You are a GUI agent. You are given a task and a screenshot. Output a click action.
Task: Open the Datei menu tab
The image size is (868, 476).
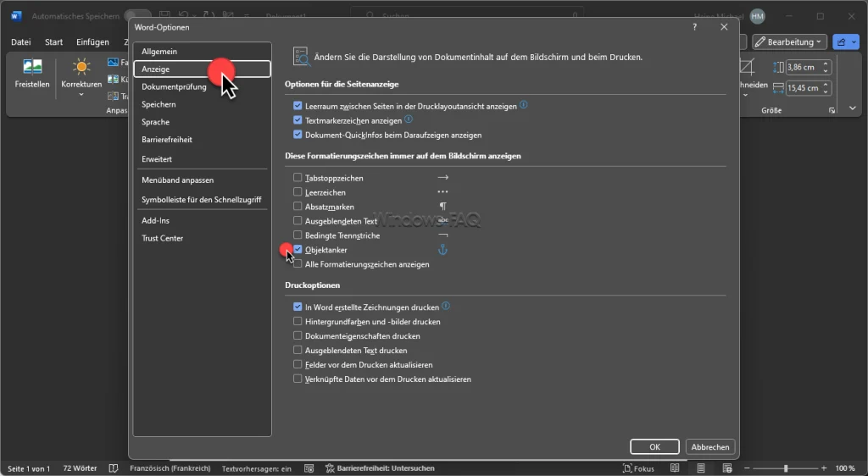(21, 42)
